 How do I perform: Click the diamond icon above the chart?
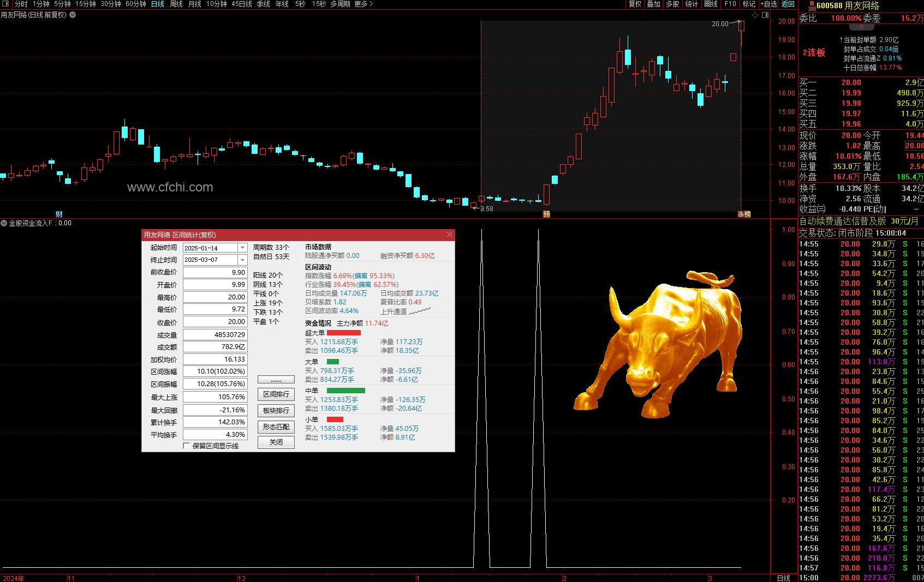tap(756, 15)
